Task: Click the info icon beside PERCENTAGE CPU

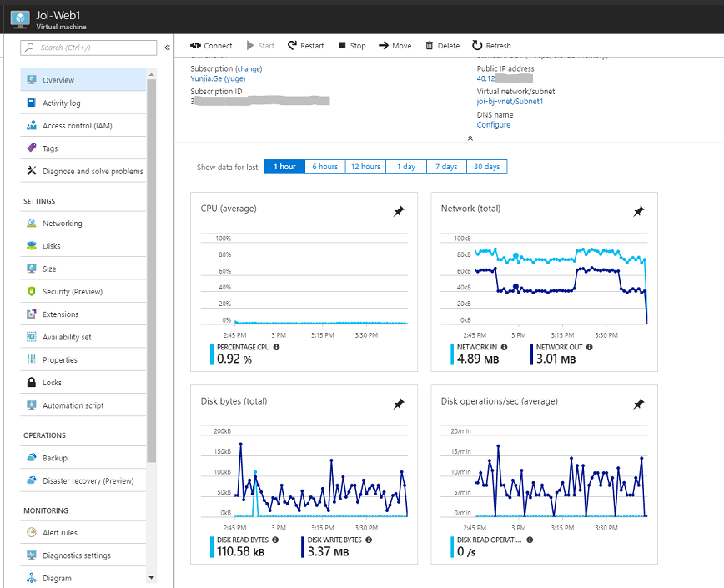Action: [x=276, y=347]
